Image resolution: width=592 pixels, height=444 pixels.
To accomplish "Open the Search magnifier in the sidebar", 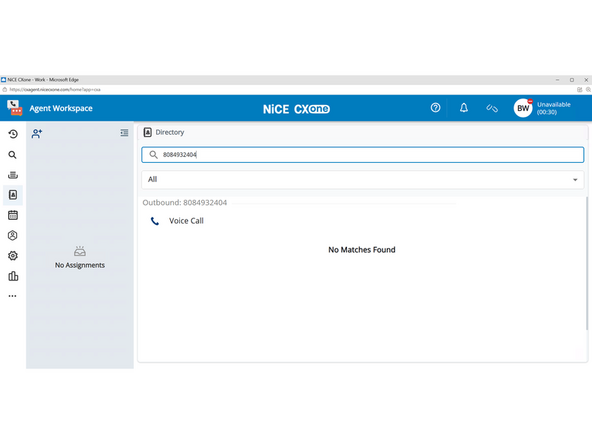I will click(12, 155).
